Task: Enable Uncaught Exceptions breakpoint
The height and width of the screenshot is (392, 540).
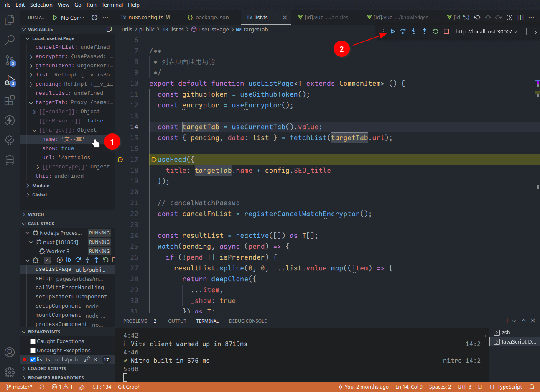Action: pyautogui.click(x=33, y=351)
